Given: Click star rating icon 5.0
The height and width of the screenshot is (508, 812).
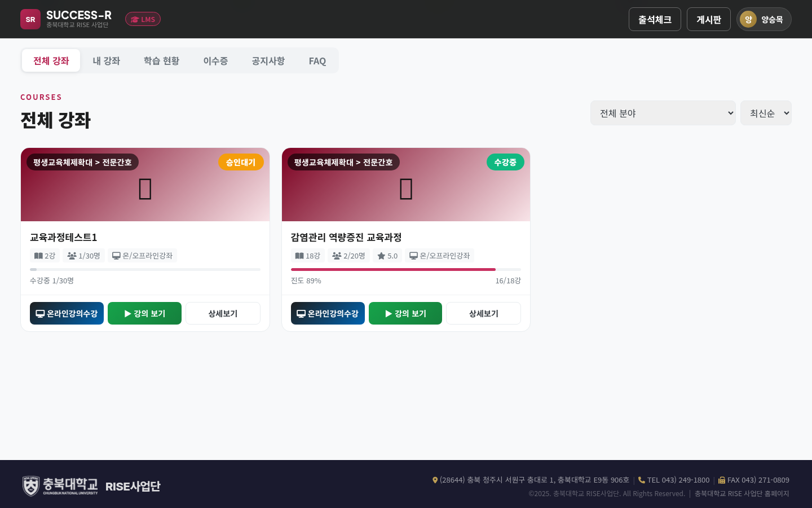Looking at the screenshot, I should tap(381, 256).
